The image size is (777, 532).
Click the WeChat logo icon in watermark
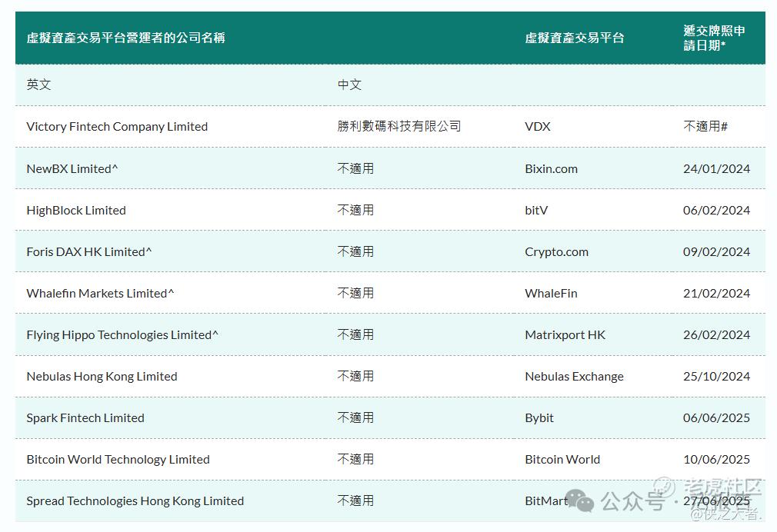(580, 500)
